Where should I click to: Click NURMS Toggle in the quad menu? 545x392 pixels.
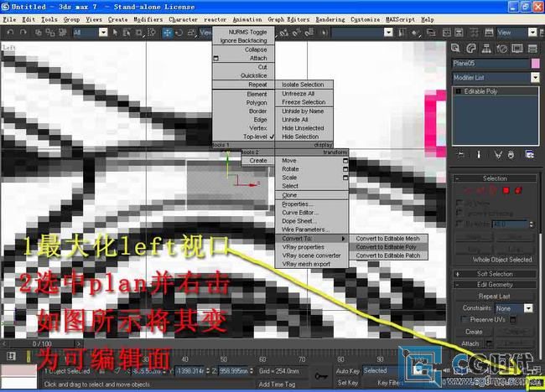pyautogui.click(x=247, y=32)
